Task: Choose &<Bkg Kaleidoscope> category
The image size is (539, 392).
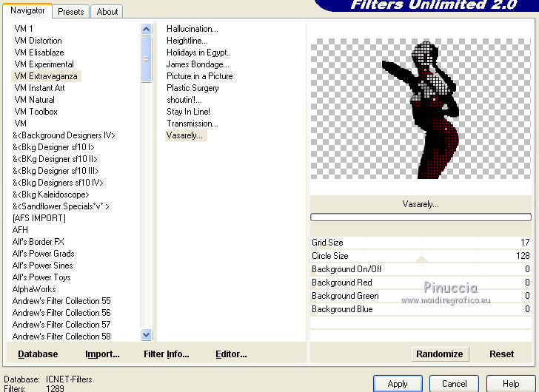Action: (x=51, y=195)
